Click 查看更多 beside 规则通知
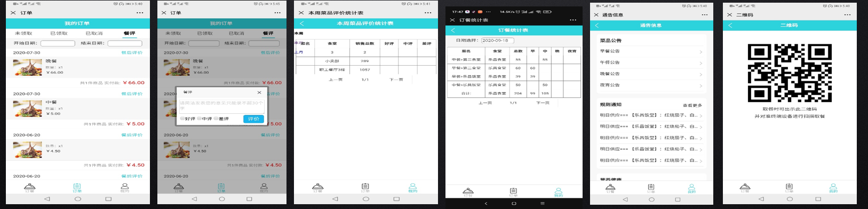The width and height of the screenshot is (868, 209). [x=692, y=105]
